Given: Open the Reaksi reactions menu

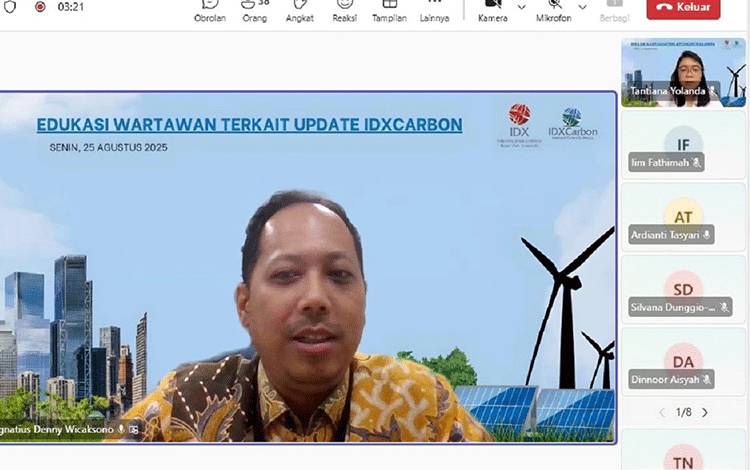Looking at the screenshot, I should pyautogui.click(x=344, y=11).
